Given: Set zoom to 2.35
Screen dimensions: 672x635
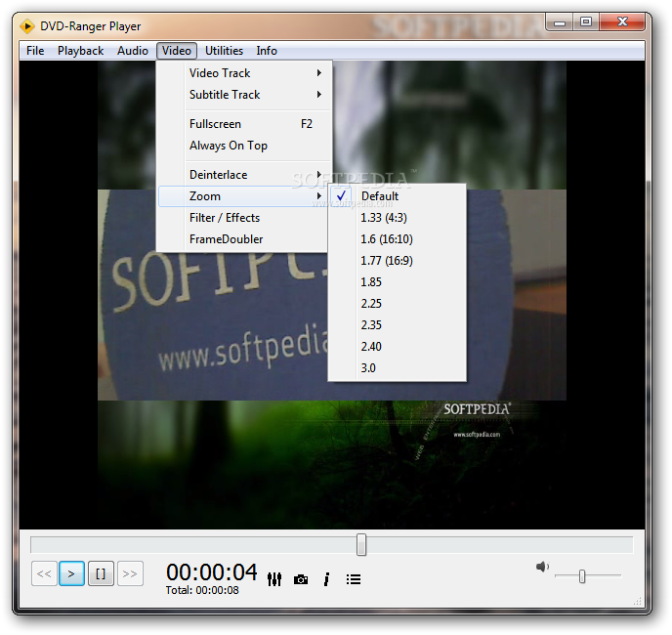Looking at the screenshot, I should pos(397,324).
